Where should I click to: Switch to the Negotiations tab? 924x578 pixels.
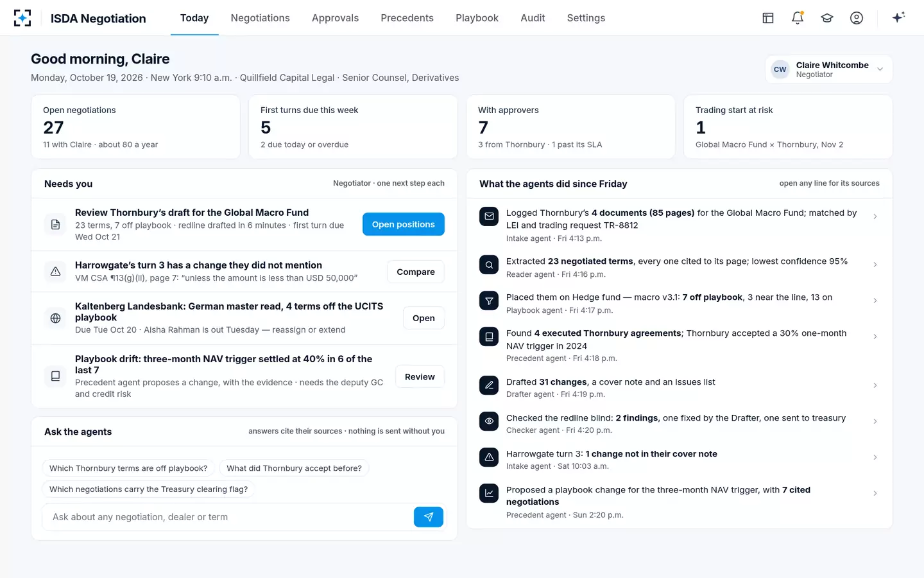tap(260, 18)
